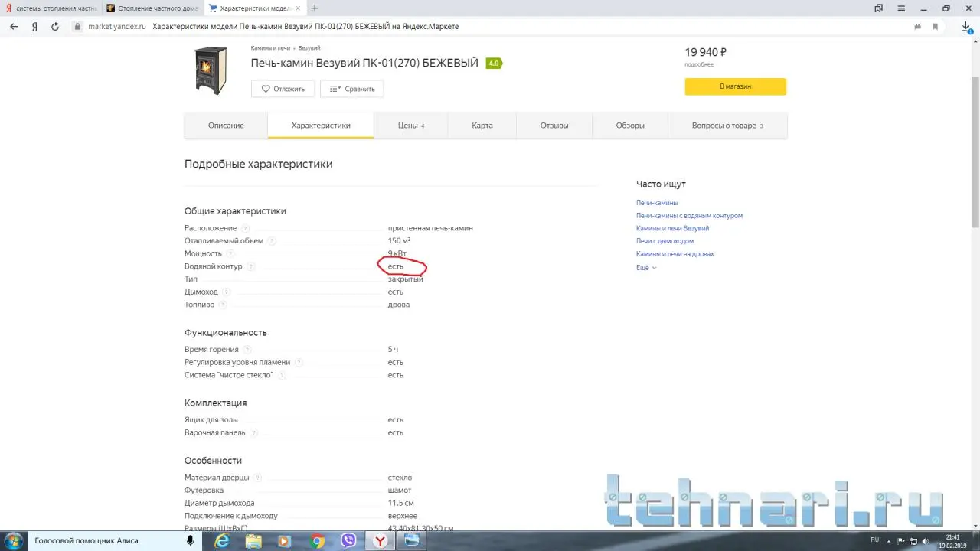The height and width of the screenshot is (551, 980).
Task: Click the help icon next to Варочная панель
Action: (x=253, y=433)
